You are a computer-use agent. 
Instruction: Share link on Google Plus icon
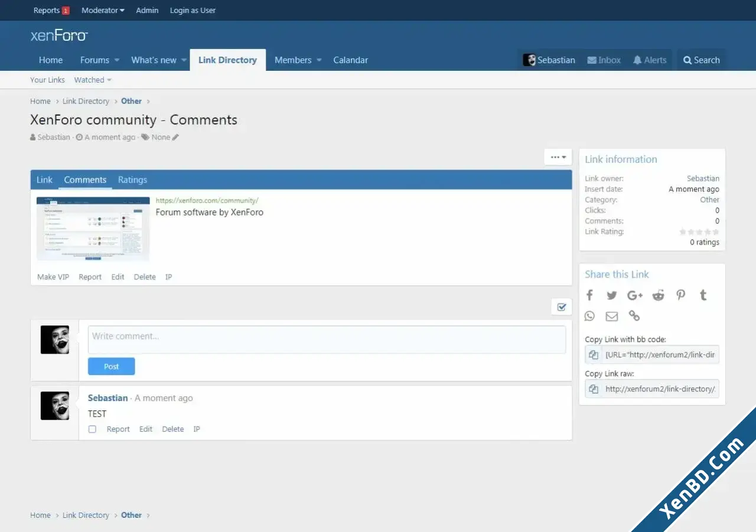point(635,295)
